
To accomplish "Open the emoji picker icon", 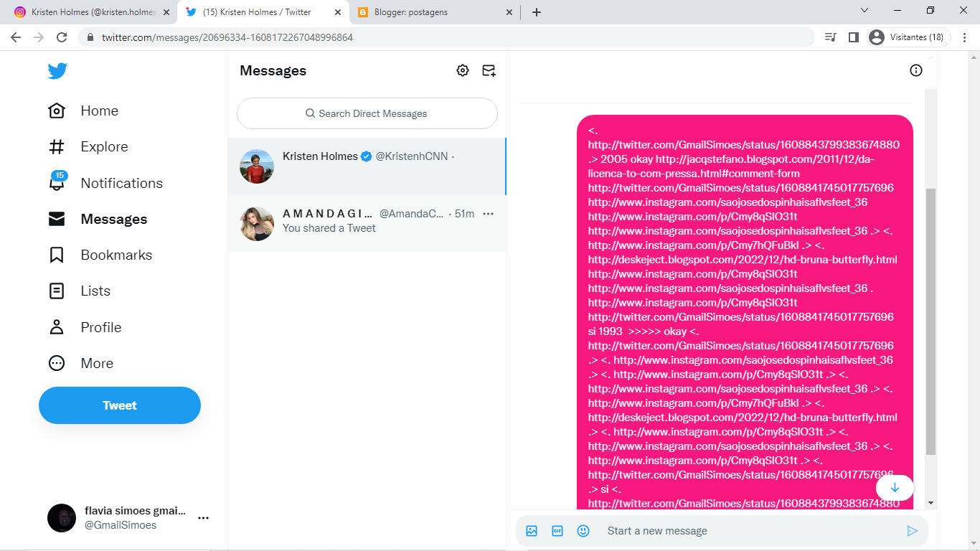I will (x=583, y=531).
